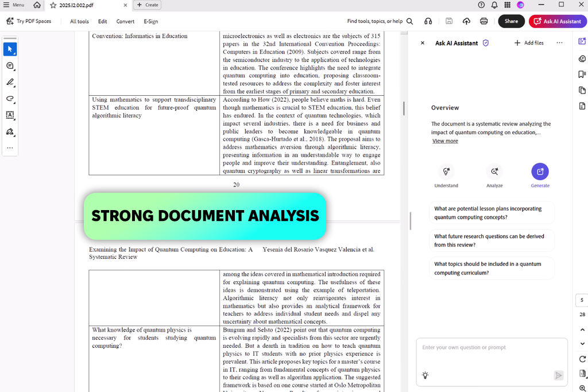
Task: Open the apps grid launcher
Action: (x=508, y=5)
